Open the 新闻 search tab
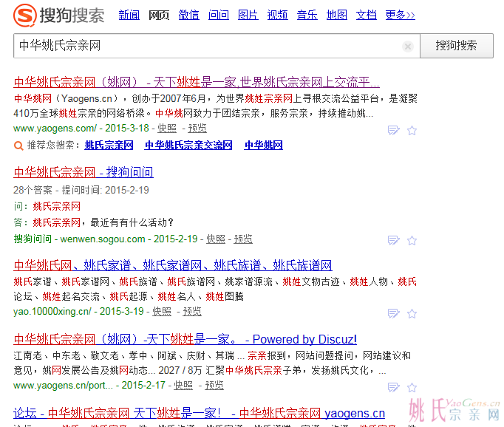This screenshot has height=427, width=504. coord(129,15)
